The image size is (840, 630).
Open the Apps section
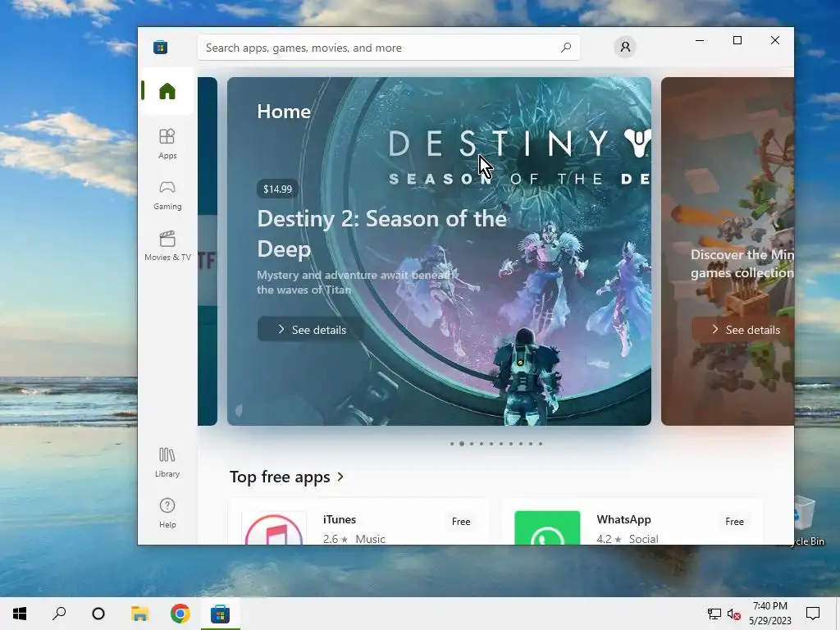[x=167, y=144]
